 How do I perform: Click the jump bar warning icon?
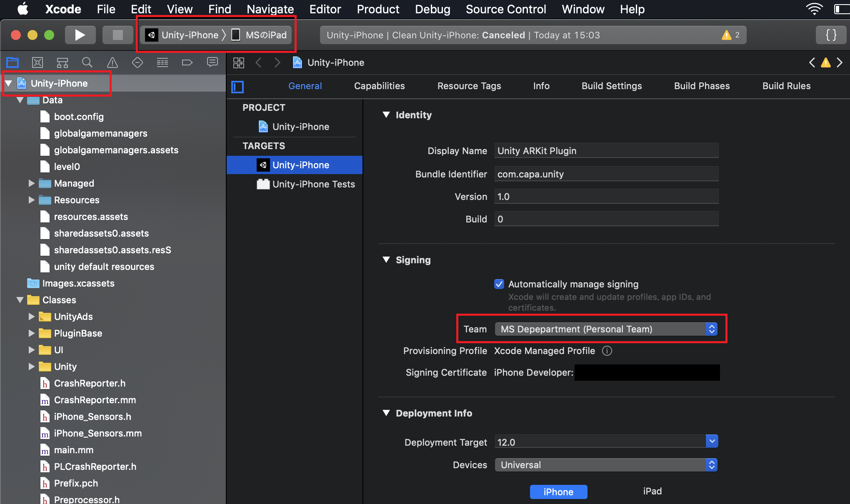click(826, 62)
